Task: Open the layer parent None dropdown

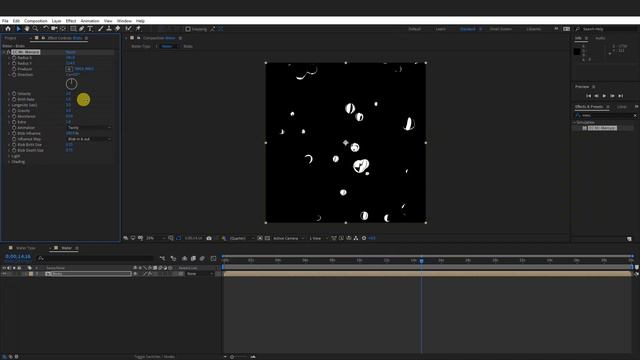Action: 200,274
